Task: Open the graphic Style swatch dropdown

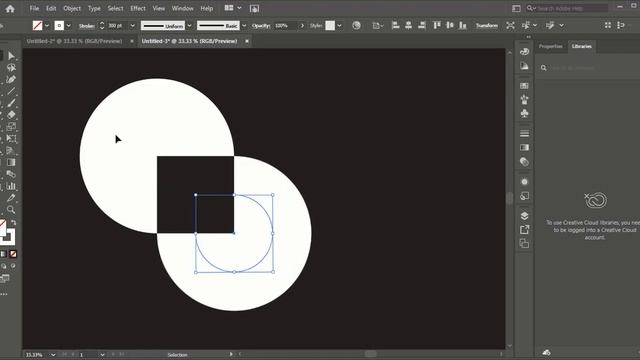Action: [x=339, y=26]
